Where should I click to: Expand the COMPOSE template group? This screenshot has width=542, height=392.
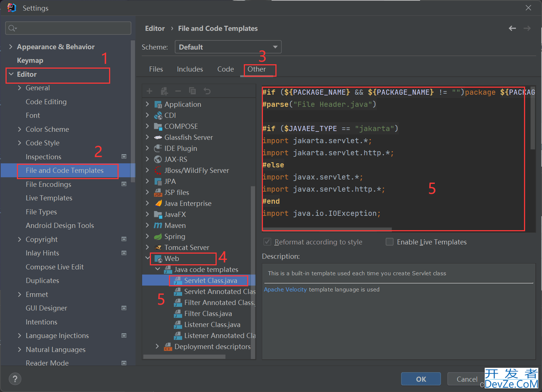[148, 126]
